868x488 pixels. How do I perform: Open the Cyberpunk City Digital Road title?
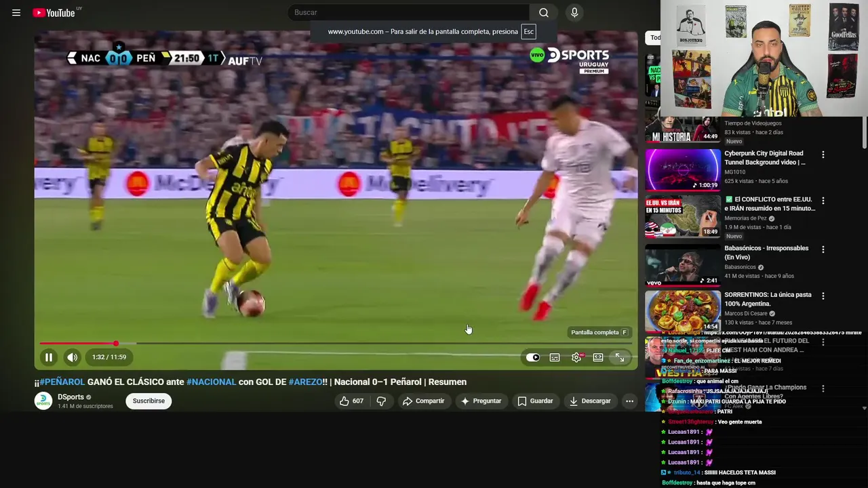tap(764, 158)
